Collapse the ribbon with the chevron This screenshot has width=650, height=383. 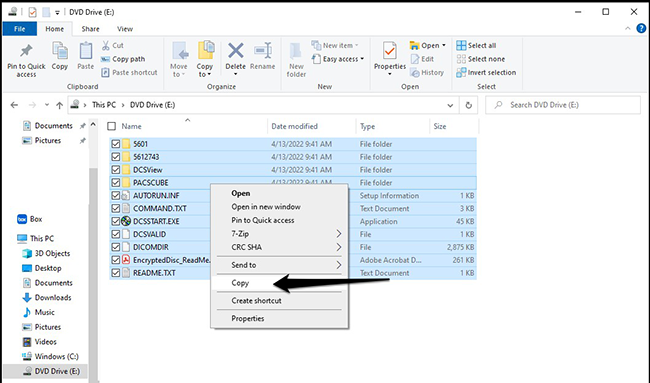[x=628, y=29]
